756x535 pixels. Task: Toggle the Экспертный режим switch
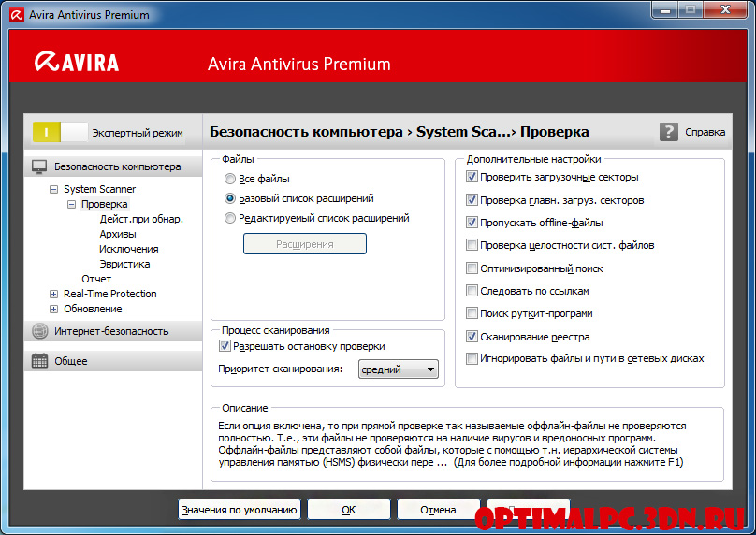pos(60,132)
